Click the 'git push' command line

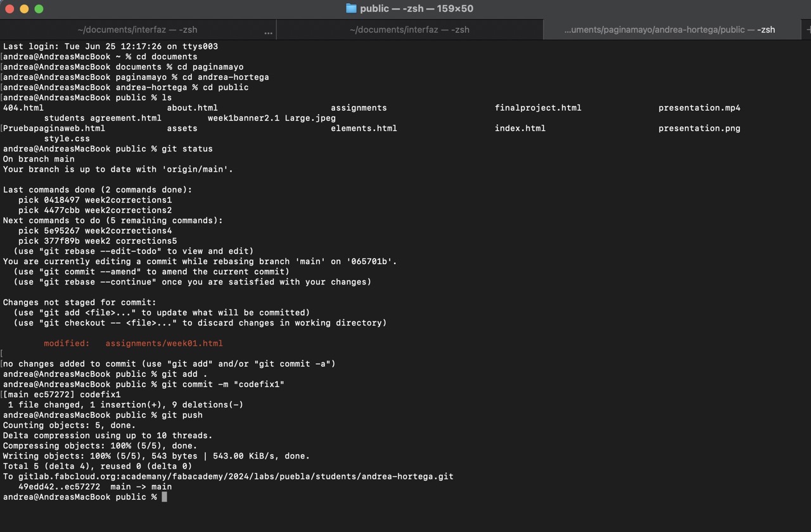(103, 415)
